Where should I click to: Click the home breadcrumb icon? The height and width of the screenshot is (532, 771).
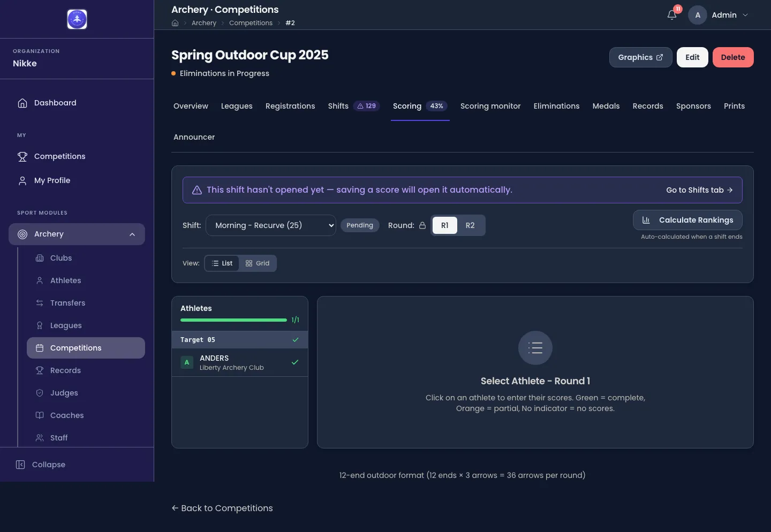[175, 23]
